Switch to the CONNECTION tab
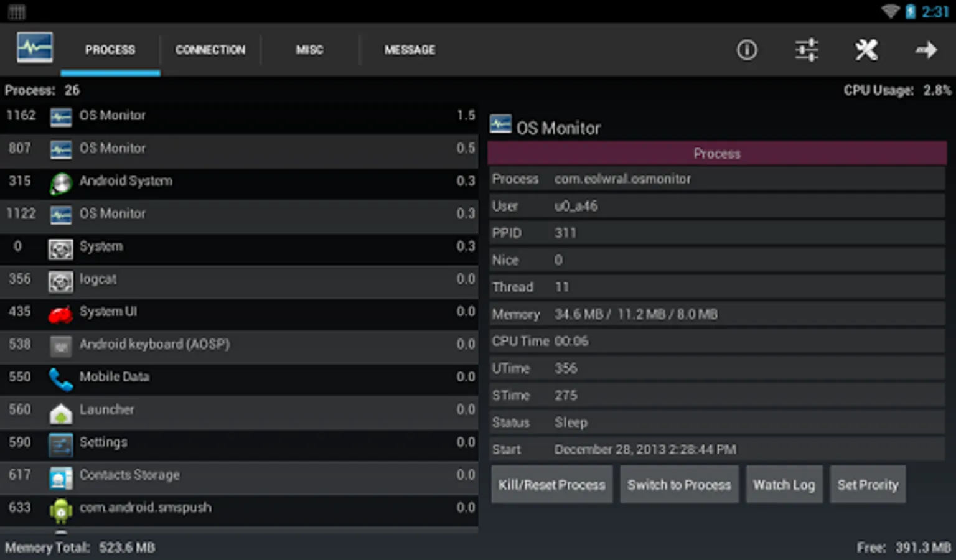 (210, 50)
